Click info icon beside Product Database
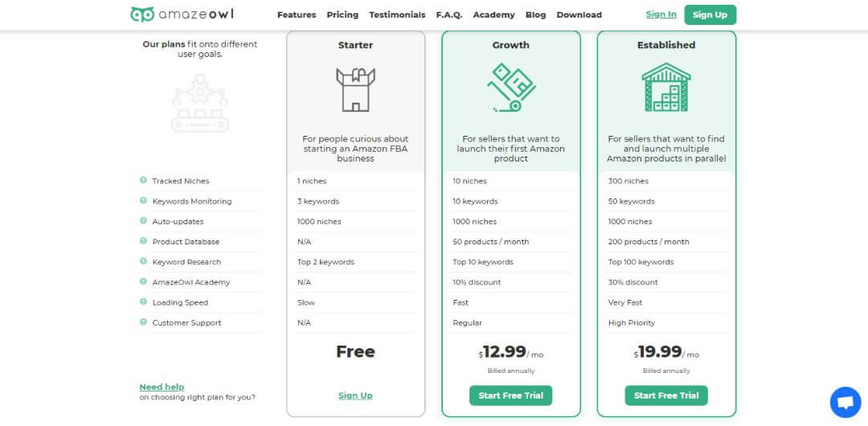This screenshot has width=868, height=426. [143, 241]
